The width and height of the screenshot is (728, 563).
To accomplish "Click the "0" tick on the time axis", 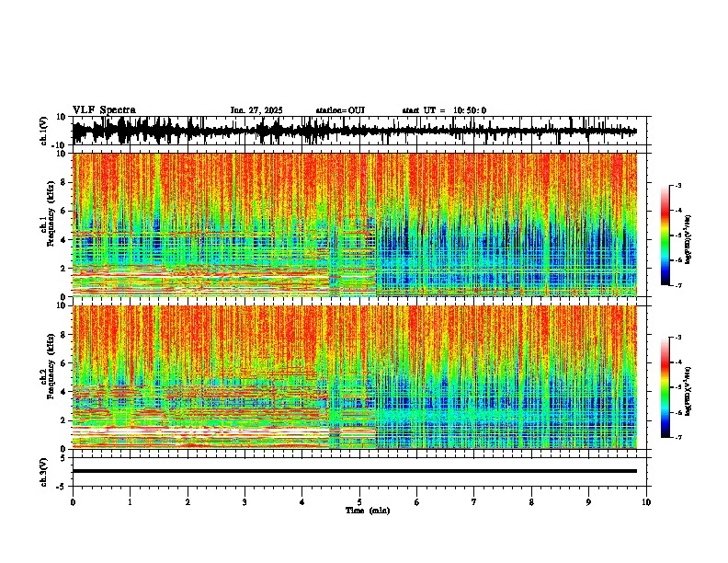I will 73,502.
